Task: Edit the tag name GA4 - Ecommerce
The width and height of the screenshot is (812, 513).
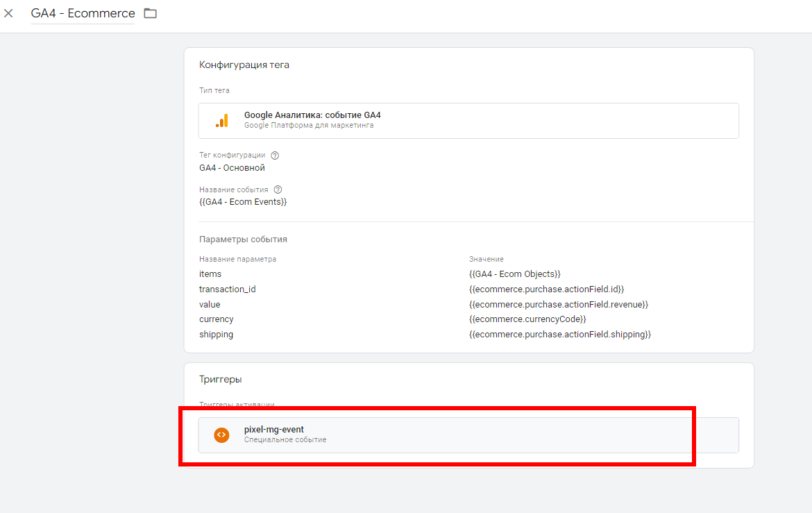Action: (83, 13)
